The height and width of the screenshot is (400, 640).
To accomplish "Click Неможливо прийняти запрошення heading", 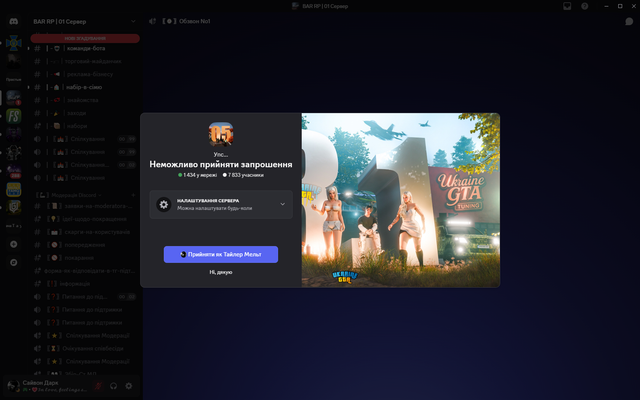I will click(221, 164).
